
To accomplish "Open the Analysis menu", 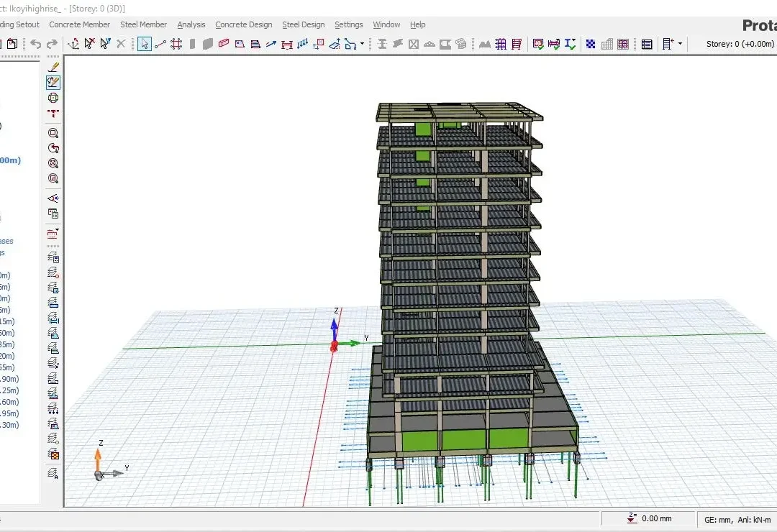I will [191, 24].
